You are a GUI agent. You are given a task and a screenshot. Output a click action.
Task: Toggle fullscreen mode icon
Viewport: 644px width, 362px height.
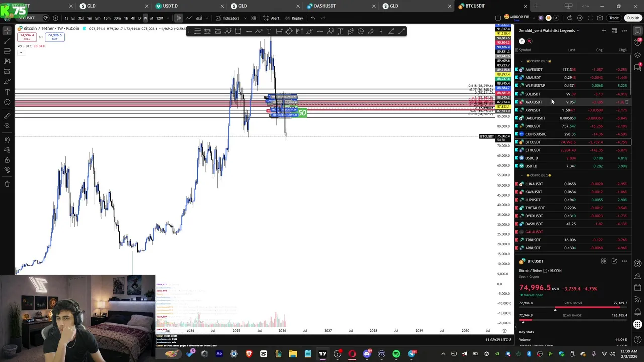pos(590,18)
